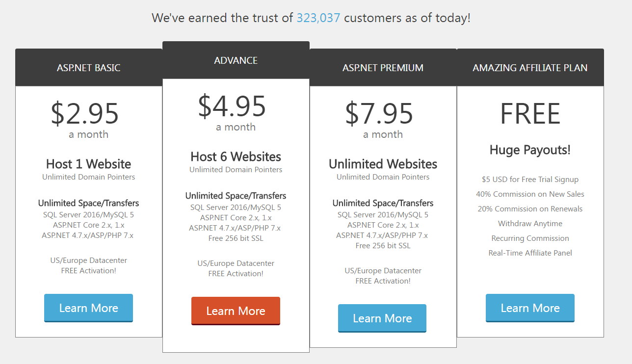The height and width of the screenshot is (364, 632).
Task: Click Learn More under ASP.NET Basic plan
Action: (88, 308)
